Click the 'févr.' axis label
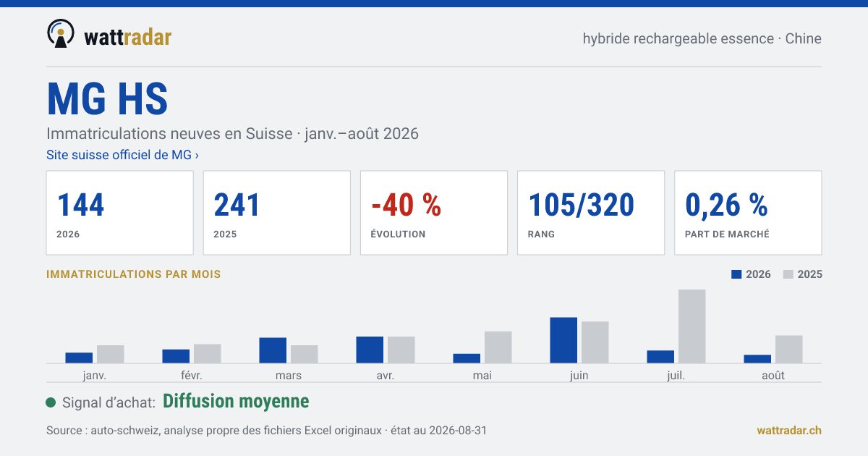The image size is (868, 456). point(192,375)
